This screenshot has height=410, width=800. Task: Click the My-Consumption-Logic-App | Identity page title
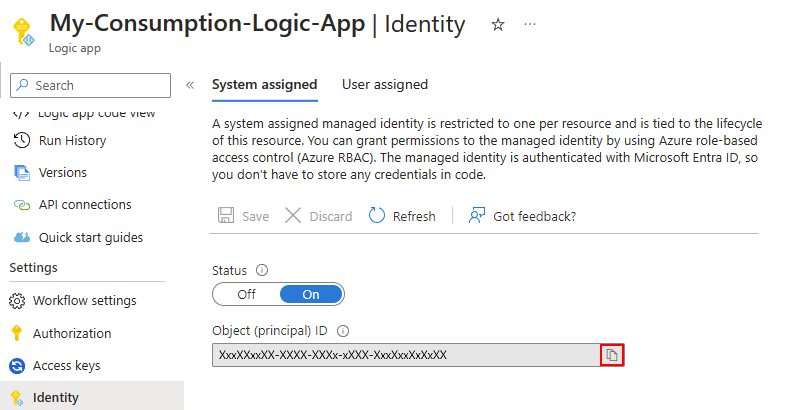[258, 24]
